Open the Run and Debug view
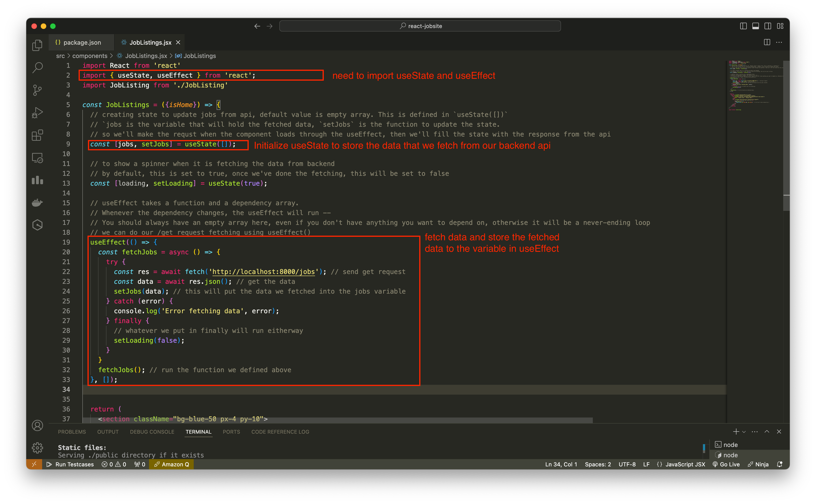 pyautogui.click(x=37, y=113)
